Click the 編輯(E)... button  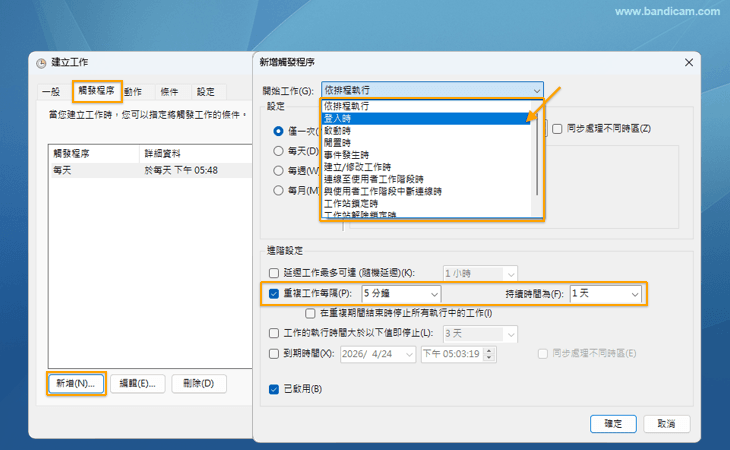tap(136, 383)
